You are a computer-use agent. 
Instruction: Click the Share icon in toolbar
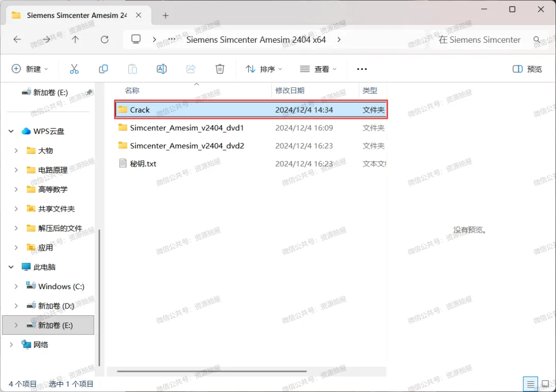click(191, 69)
